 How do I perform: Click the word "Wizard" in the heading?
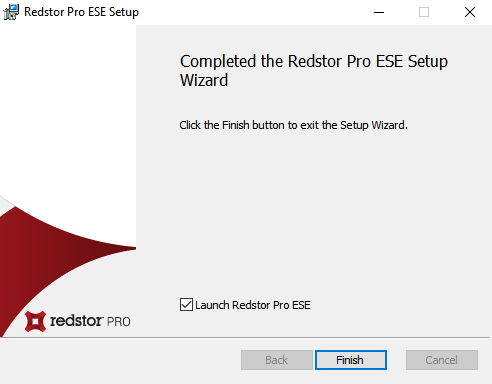204,80
